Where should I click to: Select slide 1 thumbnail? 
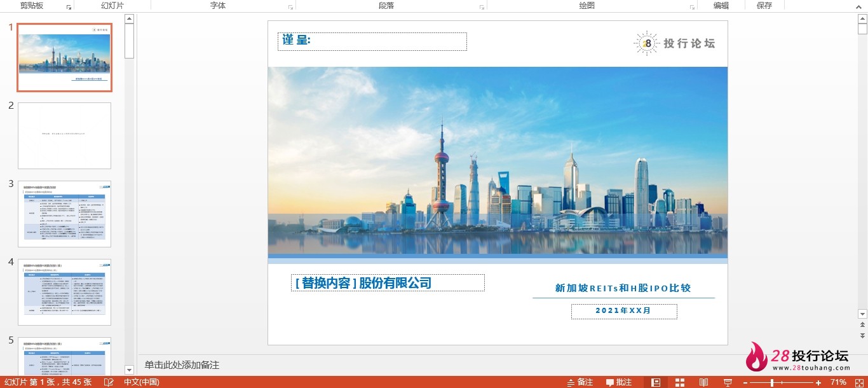pyautogui.click(x=64, y=57)
